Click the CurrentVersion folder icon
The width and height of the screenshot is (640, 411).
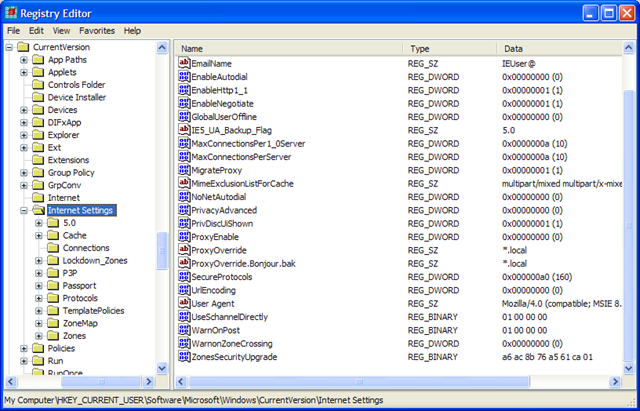tap(23, 47)
